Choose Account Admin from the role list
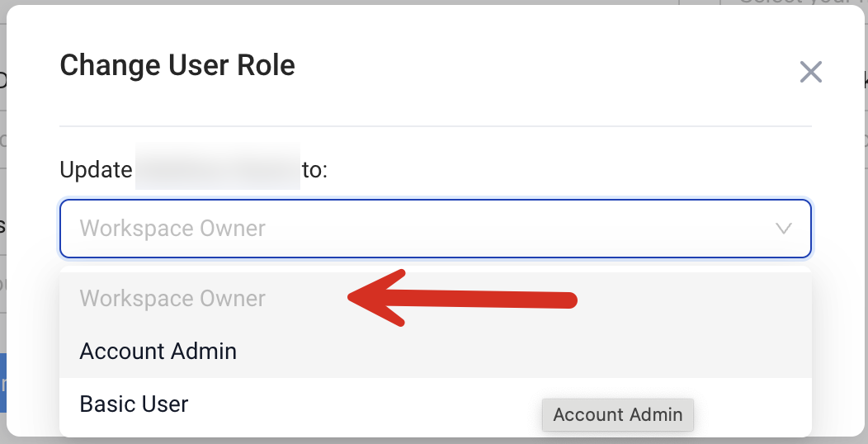 [158, 352]
